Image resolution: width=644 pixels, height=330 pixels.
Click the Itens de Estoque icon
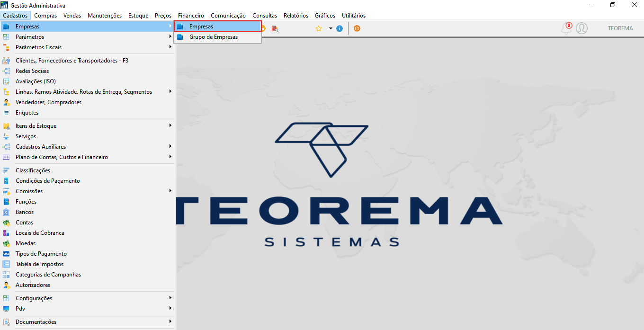(6, 126)
